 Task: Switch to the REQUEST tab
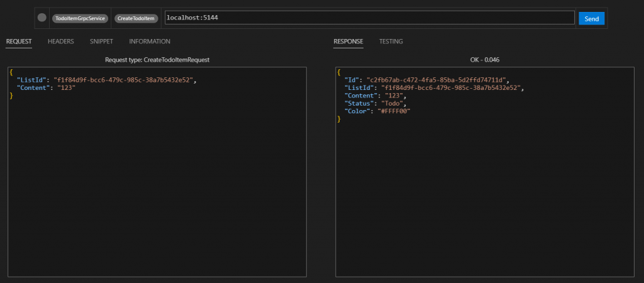point(19,42)
